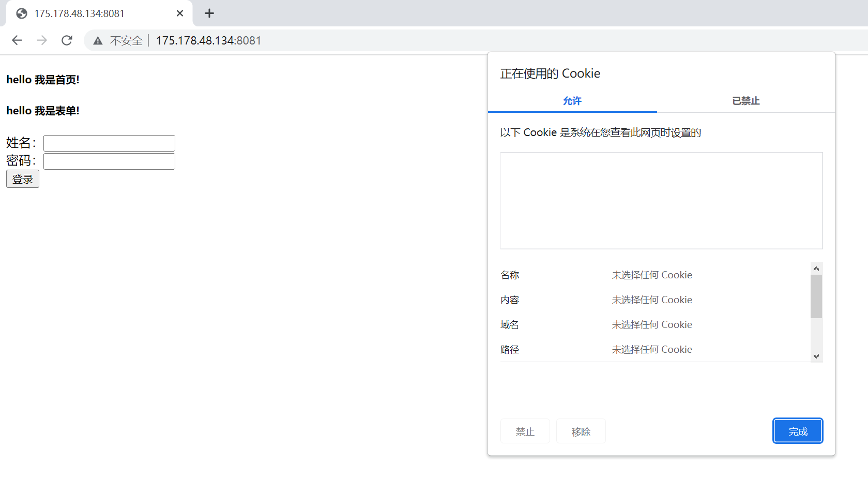The height and width of the screenshot is (477, 868).
Task: Click the 以下 Cookie description text
Action: click(601, 132)
